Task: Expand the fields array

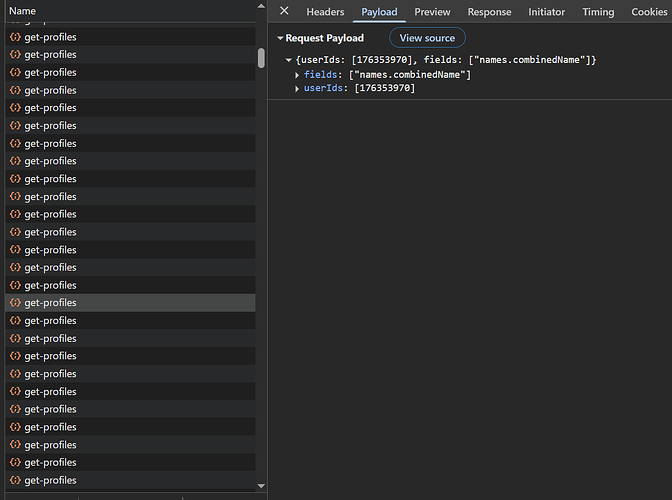Action: pos(297,75)
